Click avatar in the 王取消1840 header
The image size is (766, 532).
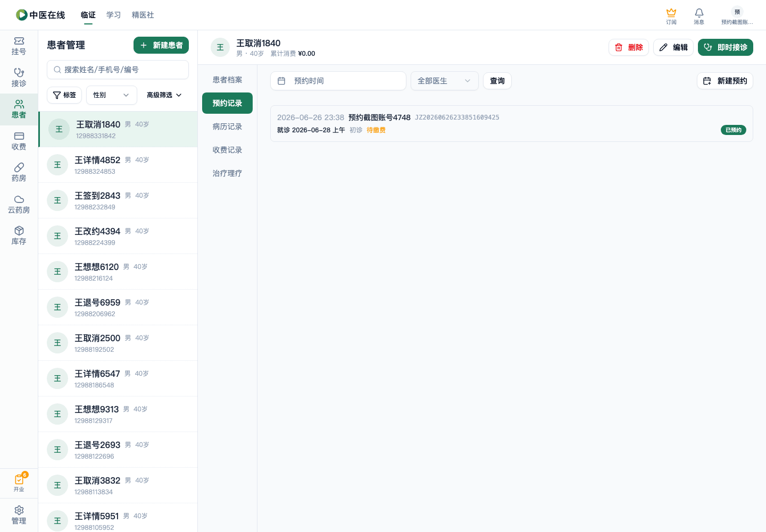click(220, 47)
